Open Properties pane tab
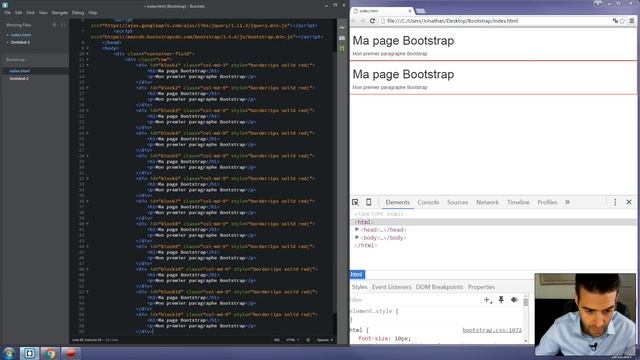The width and height of the screenshot is (640, 360). pos(481,287)
